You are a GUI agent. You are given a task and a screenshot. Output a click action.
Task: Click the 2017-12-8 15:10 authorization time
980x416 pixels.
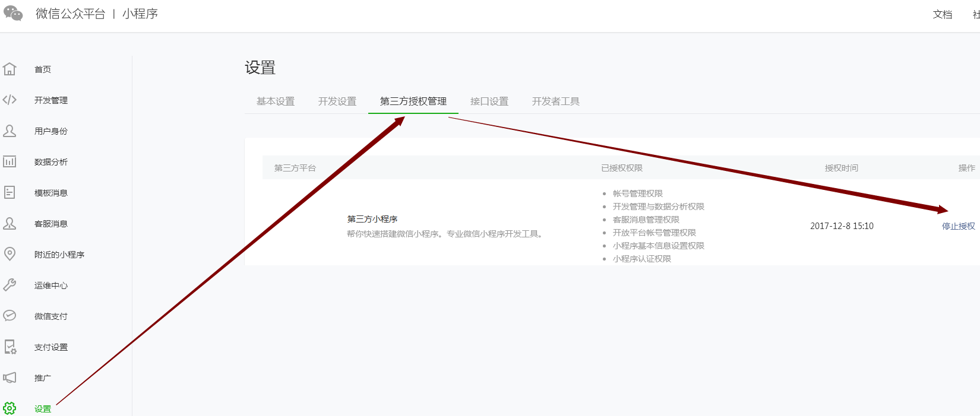click(x=842, y=226)
